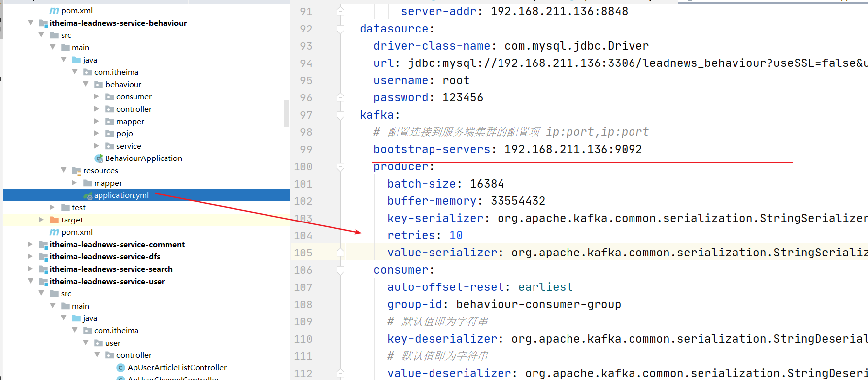
Task: Click the target folder orange icon
Action: pyautogui.click(x=54, y=220)
